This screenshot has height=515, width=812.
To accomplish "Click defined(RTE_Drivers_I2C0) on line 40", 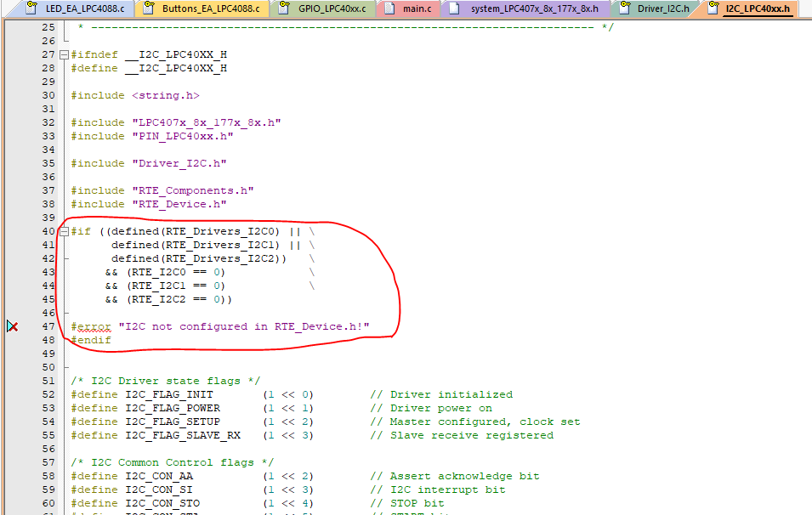I will pos(196,231).
